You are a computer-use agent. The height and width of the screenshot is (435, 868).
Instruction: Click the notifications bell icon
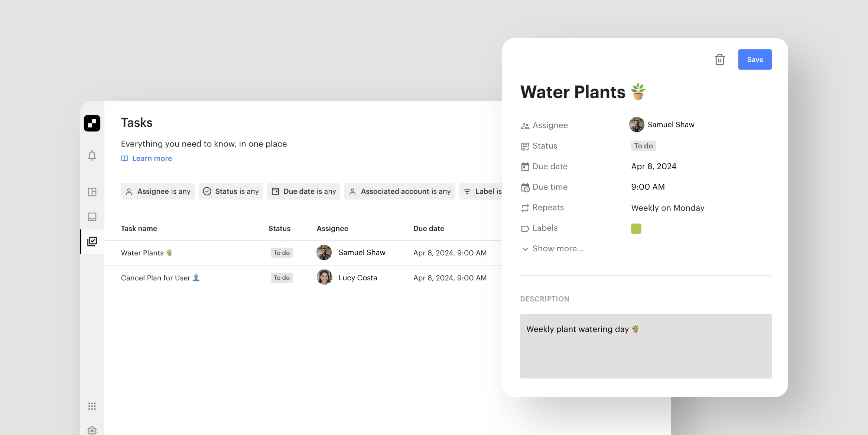coord(92,155)
